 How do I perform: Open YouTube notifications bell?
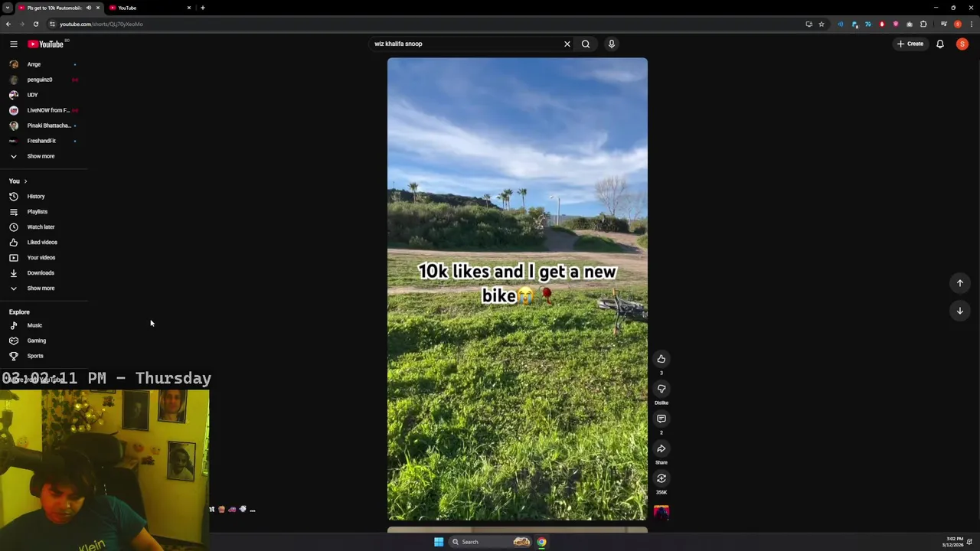pyautogui.click(x=940, y=44)
